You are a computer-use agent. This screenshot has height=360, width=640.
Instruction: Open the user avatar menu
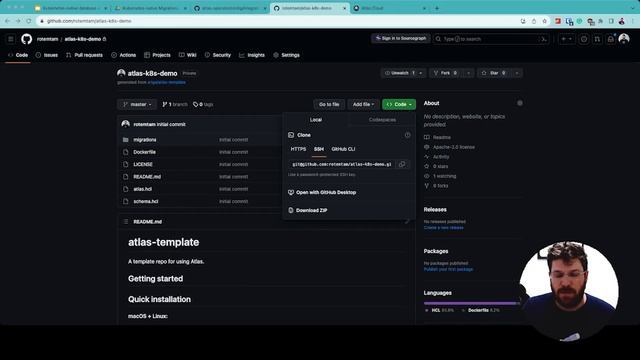pyautogui.click(x=624, y=39)
